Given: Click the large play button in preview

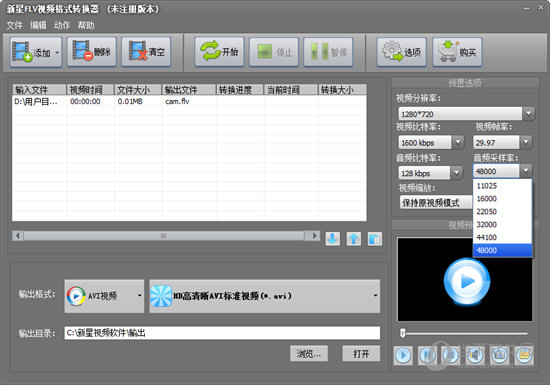Looking at the screenshot, I should (467, 281).
